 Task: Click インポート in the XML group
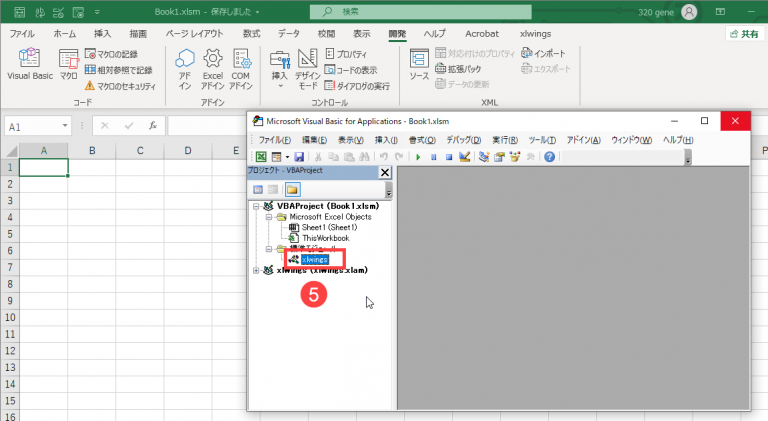544,53
